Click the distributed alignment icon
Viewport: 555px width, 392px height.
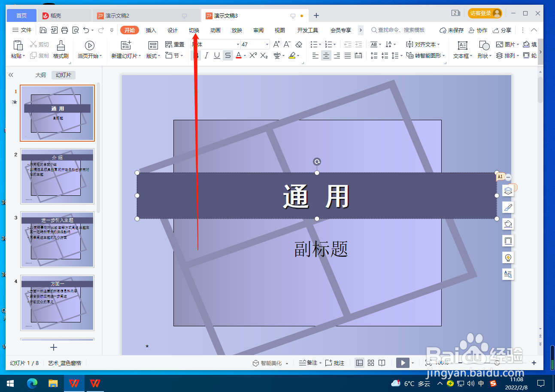pos(358,55)
